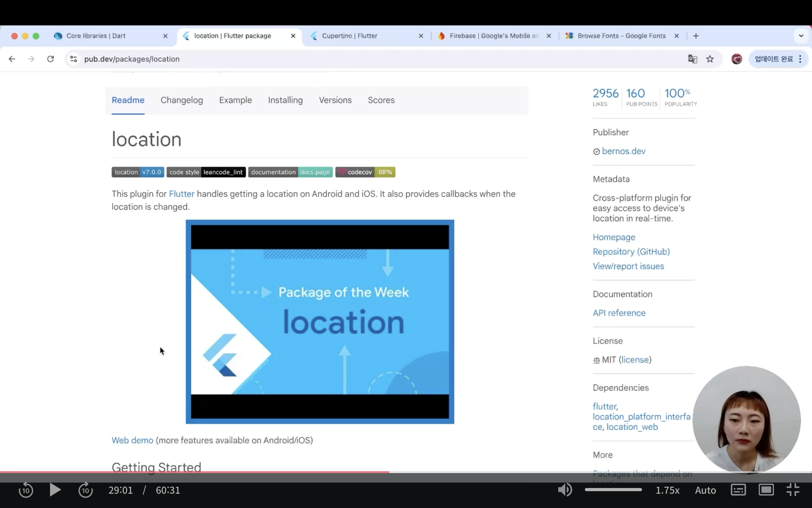Seek on the video progress bar

coord(406,472)
